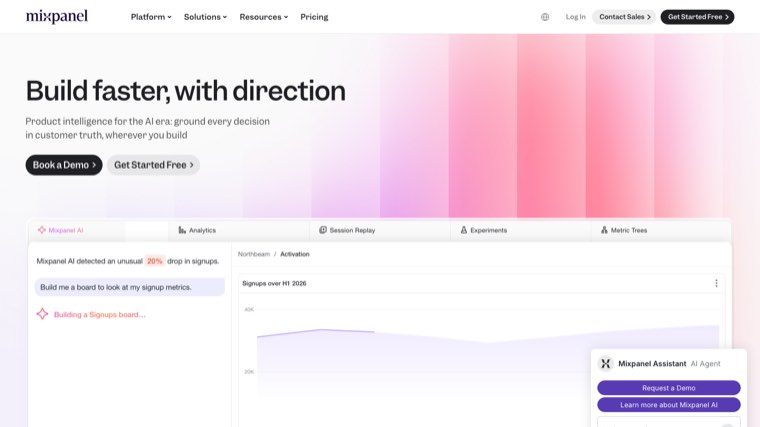Click the mixpanel logo
Image resolution: width=760 pixels, height=427 pixels.
(x=57, y=16)
